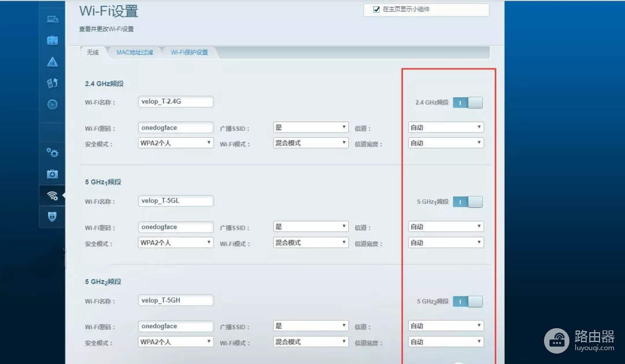Select the media prioritization arrows icon

point(52,83)
